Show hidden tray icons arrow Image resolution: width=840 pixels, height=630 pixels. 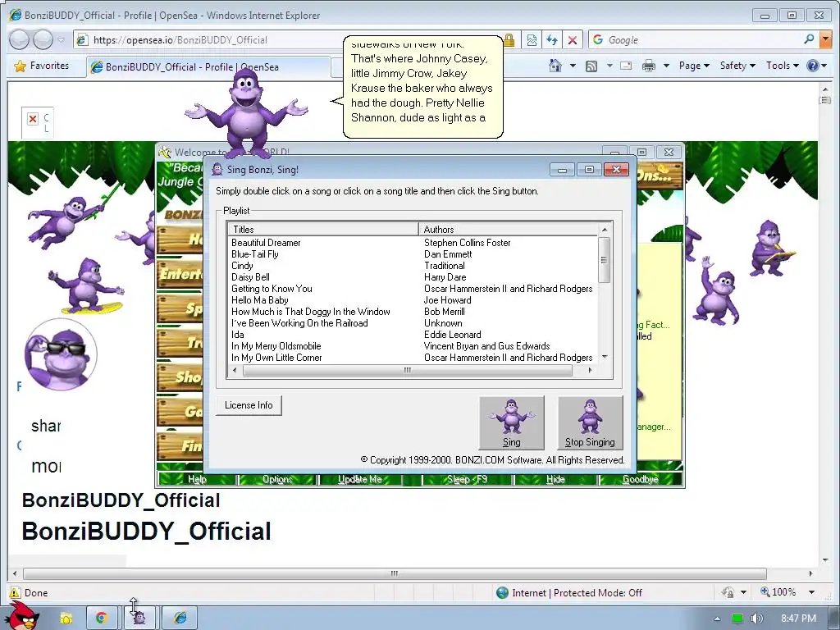coord(717,619)
